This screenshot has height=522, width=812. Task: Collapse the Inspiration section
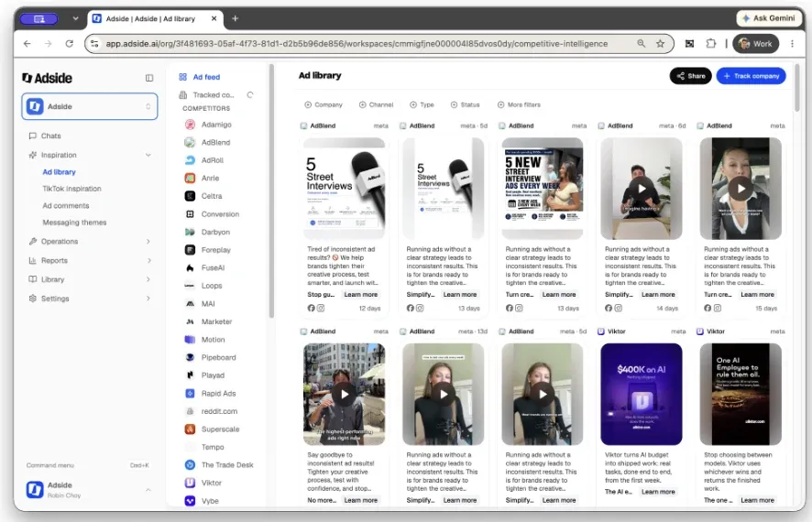tap(148, 155)
